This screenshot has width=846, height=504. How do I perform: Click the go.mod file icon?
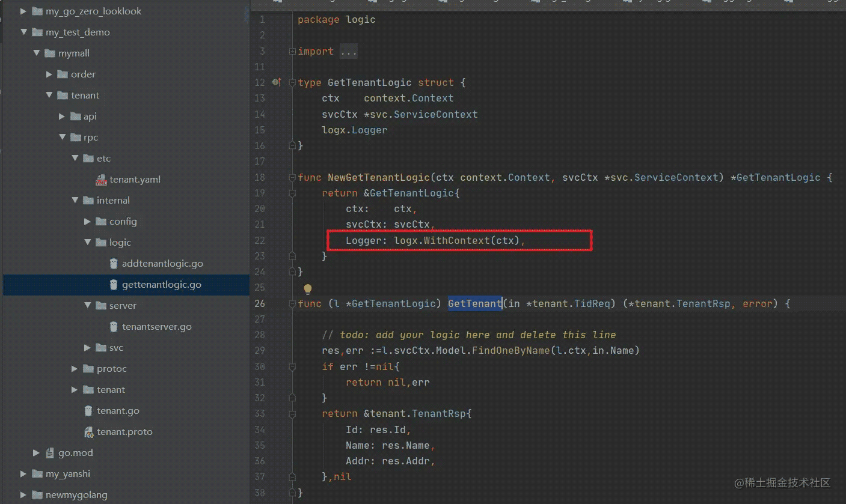pos(51,453)
